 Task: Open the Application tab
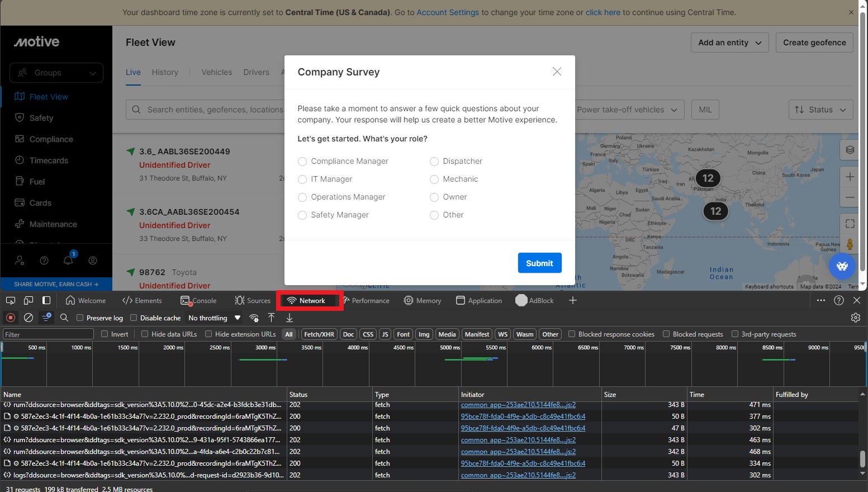pos(479,300)
